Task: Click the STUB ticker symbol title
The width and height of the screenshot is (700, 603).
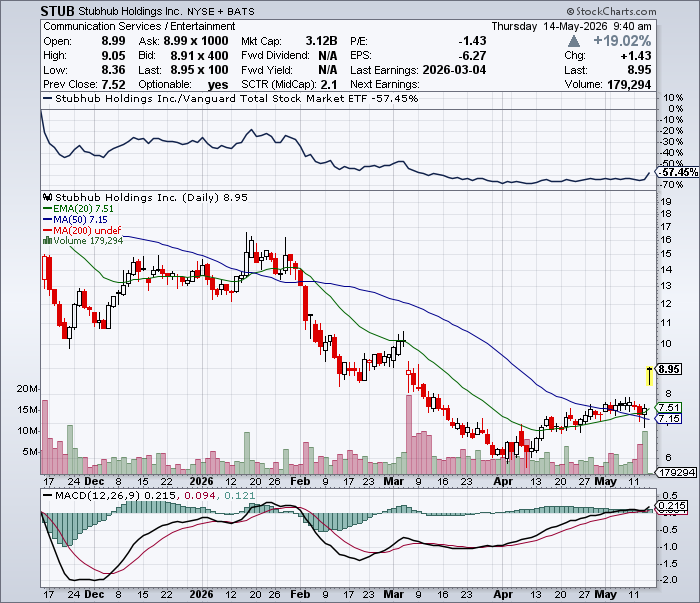Action: [x=58, y=11]
